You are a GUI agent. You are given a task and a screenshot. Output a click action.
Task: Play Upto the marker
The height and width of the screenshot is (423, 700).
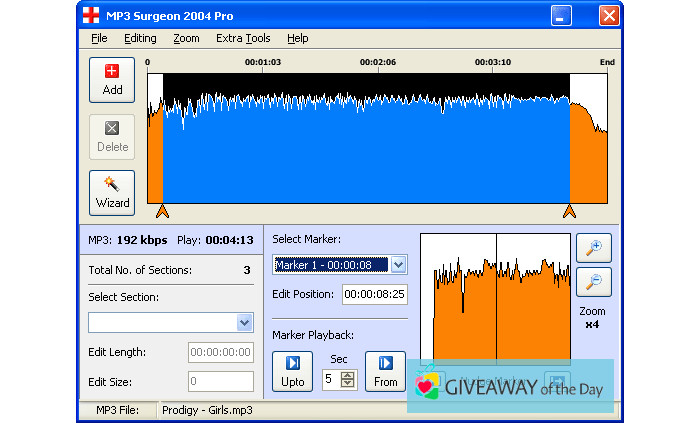(292, 371)
